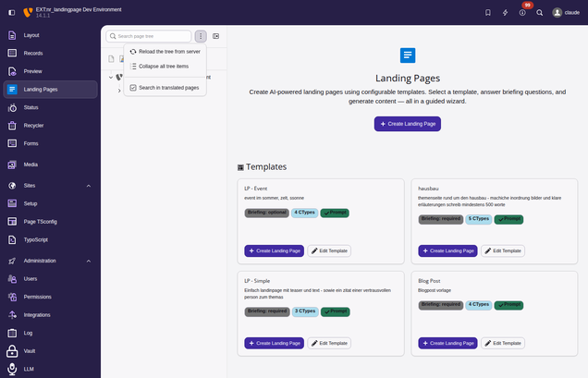Open bookmarks icon in top bar
This screenshot has height=378, width=588.
click(x=488, y=12)
